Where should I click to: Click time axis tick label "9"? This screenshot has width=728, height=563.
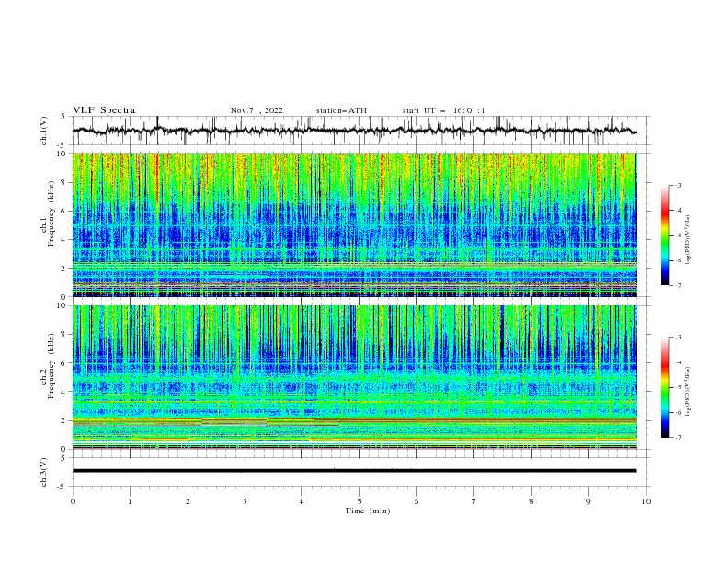coord(588,501)
